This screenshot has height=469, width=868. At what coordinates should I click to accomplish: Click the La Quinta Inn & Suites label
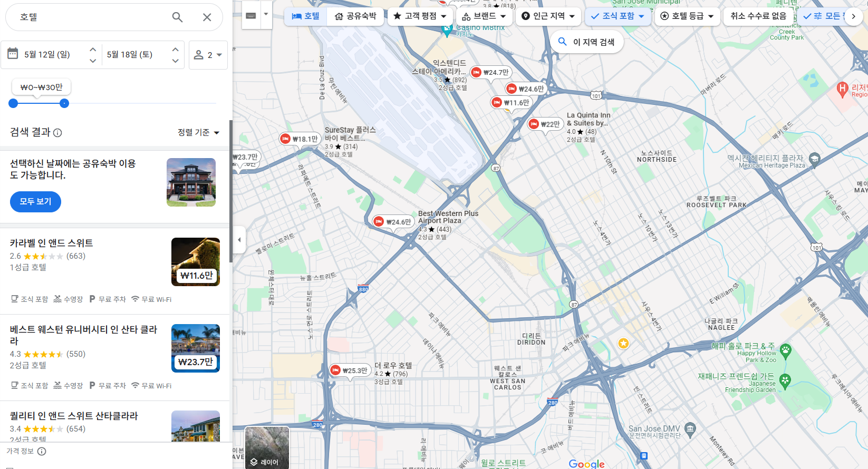pyautogui.click(x=589, y=119)
